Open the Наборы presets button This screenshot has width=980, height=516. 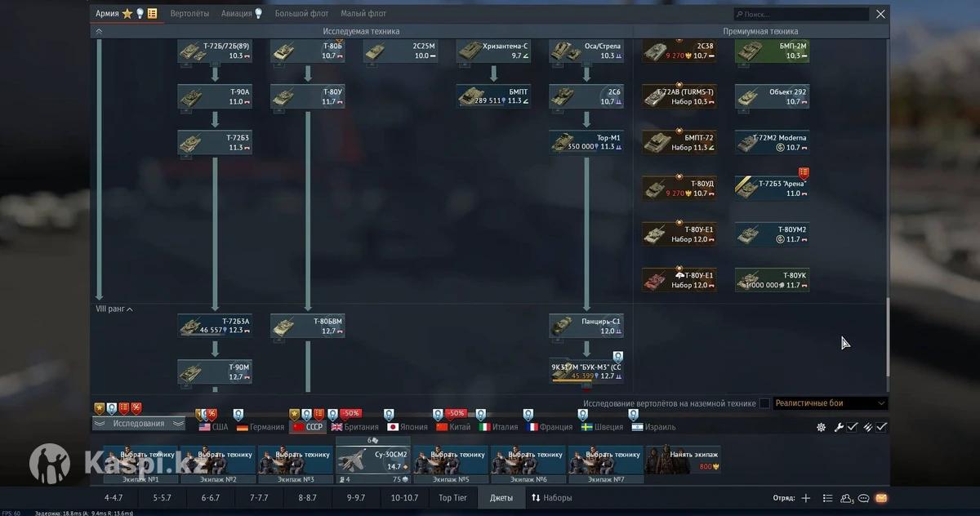551,498
